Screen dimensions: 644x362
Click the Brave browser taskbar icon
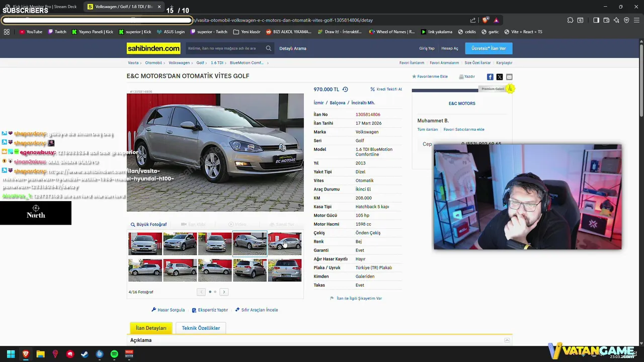26,354
